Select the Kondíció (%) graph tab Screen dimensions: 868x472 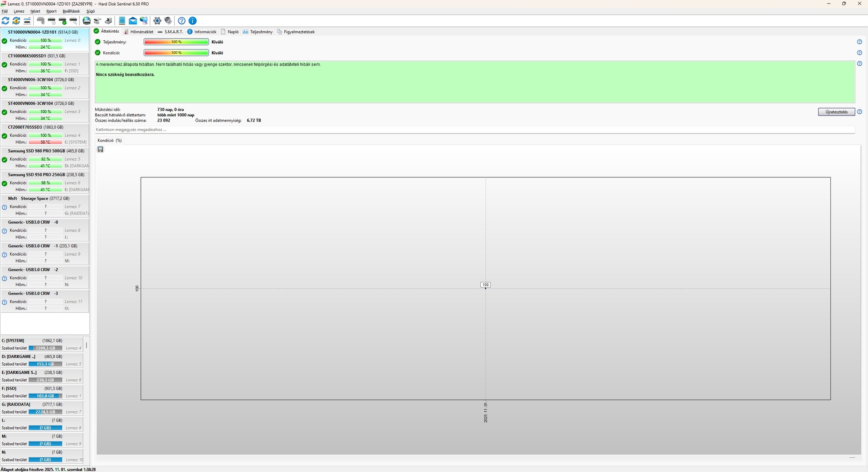tap(110, 141)
